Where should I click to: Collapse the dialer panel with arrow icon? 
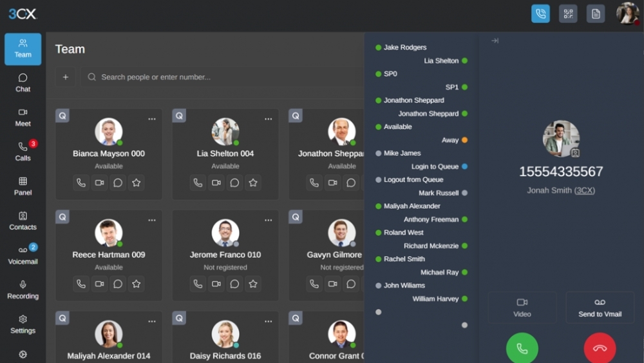(x=495, y=41)
